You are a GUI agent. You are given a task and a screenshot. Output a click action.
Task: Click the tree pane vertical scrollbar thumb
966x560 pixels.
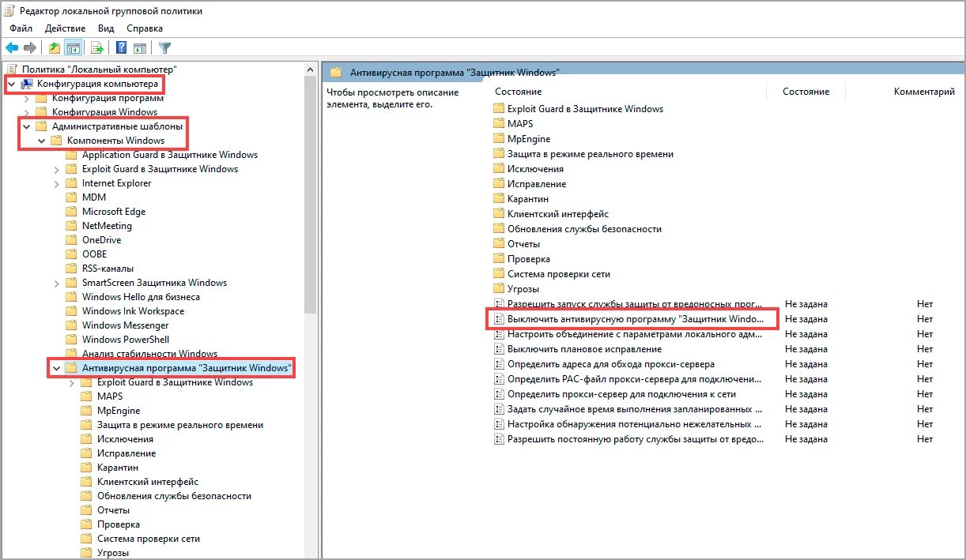(311, 196)
